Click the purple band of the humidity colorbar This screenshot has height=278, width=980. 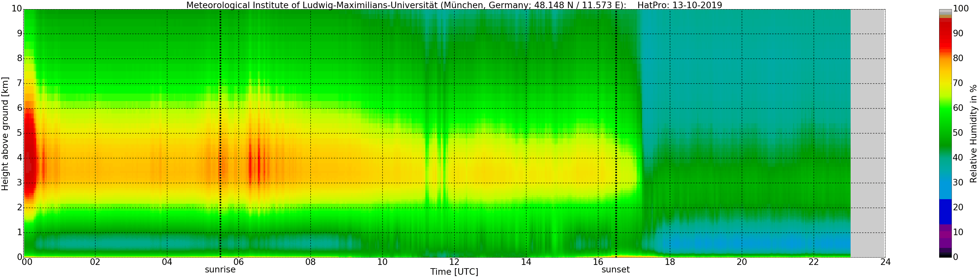pos(945,236)
